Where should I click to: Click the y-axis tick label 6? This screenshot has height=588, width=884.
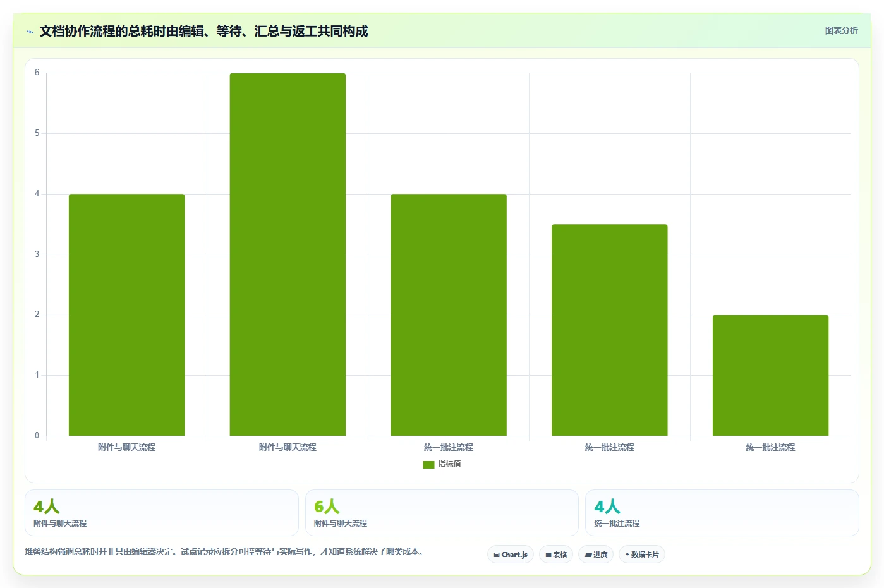click(37, 73)
